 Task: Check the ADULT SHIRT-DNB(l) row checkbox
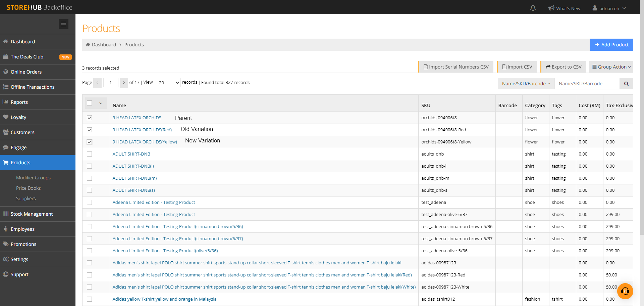coord(90,166)
